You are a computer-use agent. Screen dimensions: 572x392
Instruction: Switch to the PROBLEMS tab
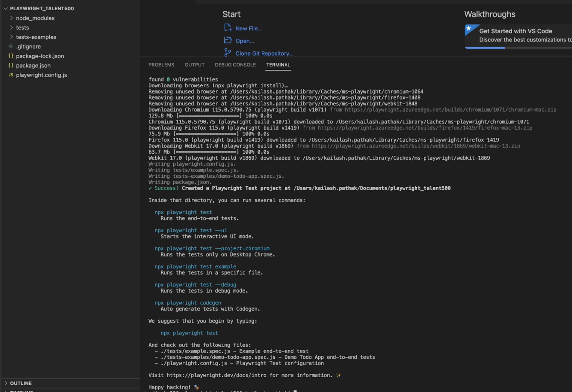[161, 65]
